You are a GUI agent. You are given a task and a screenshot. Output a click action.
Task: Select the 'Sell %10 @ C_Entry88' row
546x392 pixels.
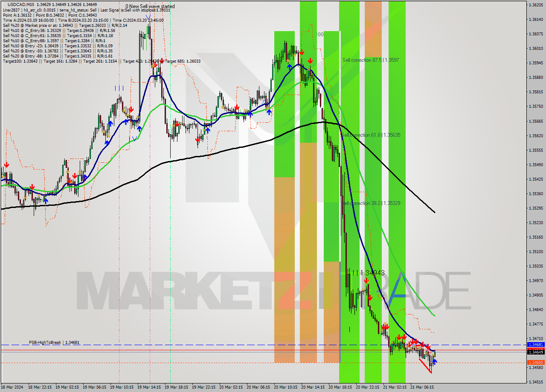[x=54, y=40]
